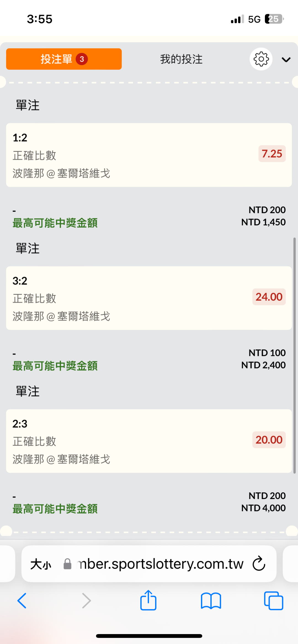Open 我的投注 tab
This screenshot has width=298, height=644.
click(x=181, y=59)
